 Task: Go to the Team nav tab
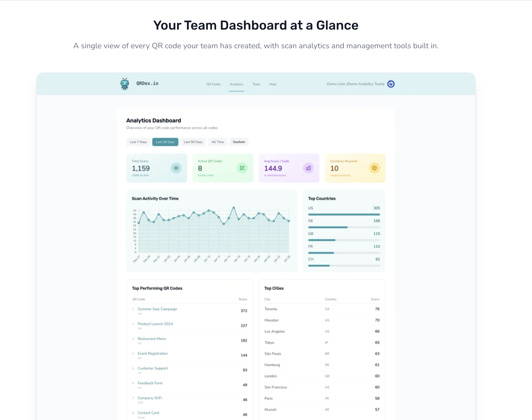[x=256, y=84]
